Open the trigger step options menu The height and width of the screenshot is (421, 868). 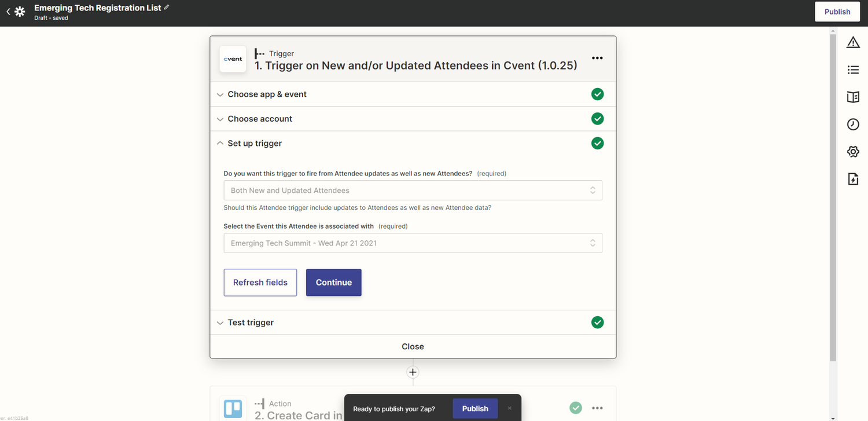click(x=597, y=58)
